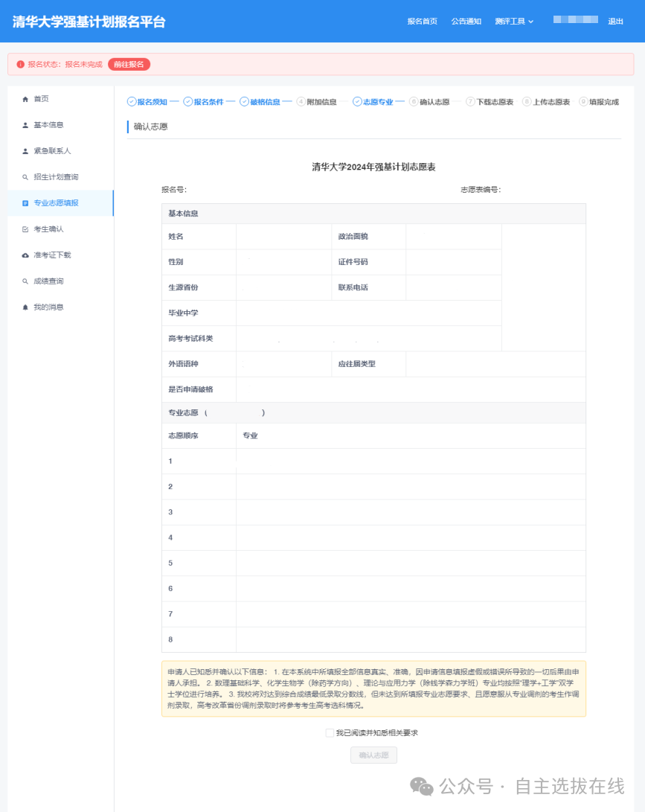Viewport: 645px width, 812px height.
Task: Click 退出 to log out
Action: point(616,21)
